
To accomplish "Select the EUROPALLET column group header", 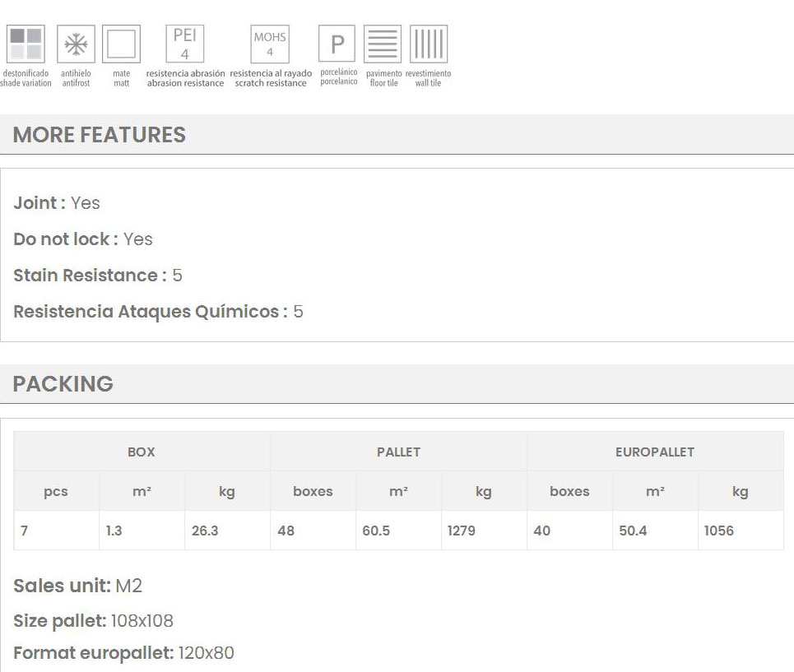I will [654, 452].
